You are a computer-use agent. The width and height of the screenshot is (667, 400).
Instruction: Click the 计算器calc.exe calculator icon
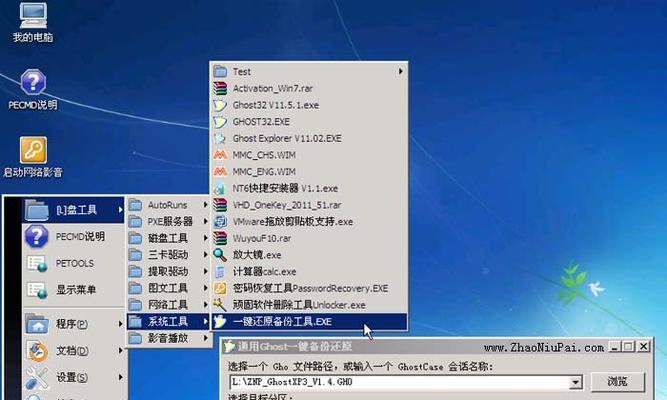point(220,271)
